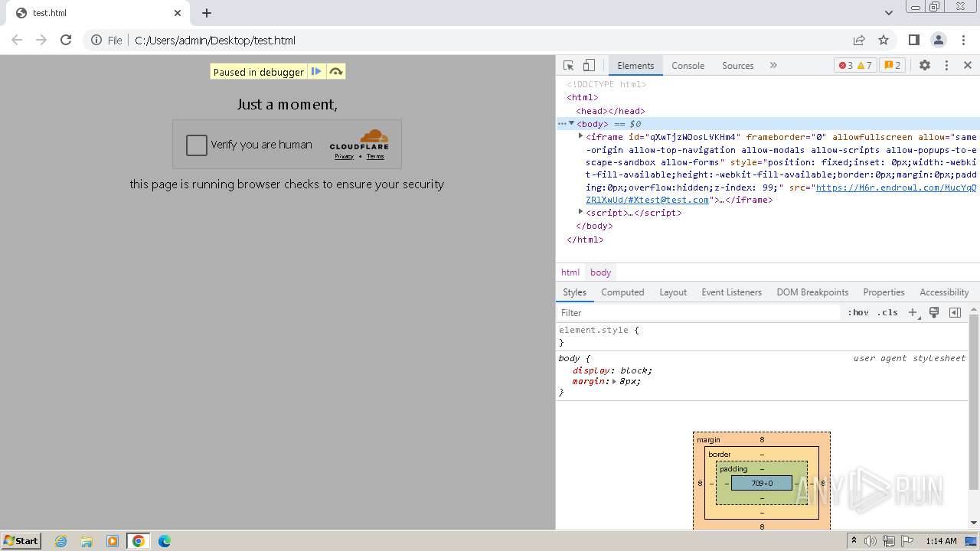Open the Event Listeners tab

coord(731,292)
